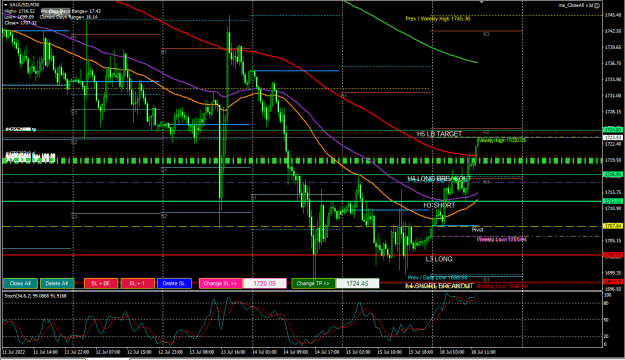Click the Close All button
This screenshot has height=360, width=625.
point(20,283)
